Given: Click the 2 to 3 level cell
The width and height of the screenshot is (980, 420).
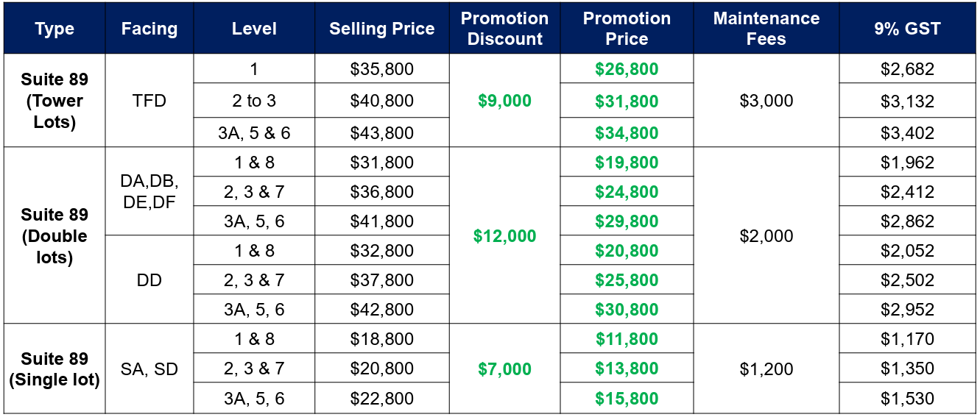Looking at the screenshot, I should coord(254,101).
